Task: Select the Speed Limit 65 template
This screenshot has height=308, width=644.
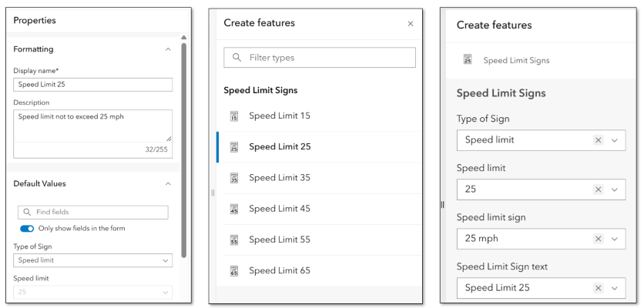Action: point(319,270)
